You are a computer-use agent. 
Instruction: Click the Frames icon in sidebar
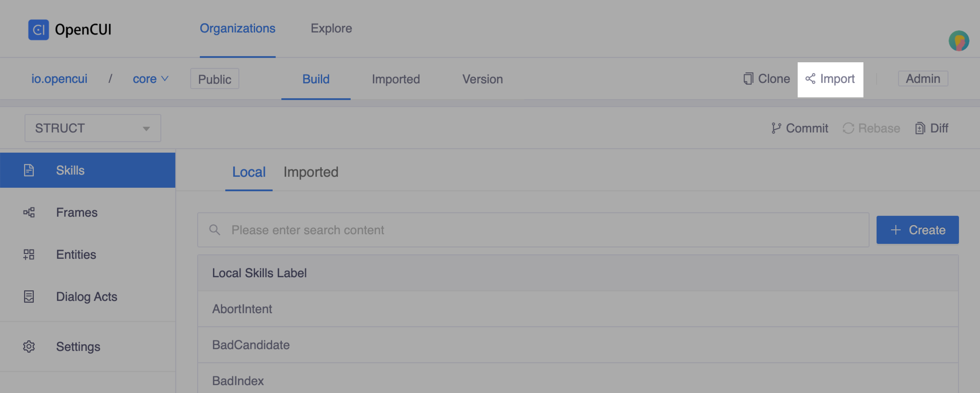coord(29,212)
